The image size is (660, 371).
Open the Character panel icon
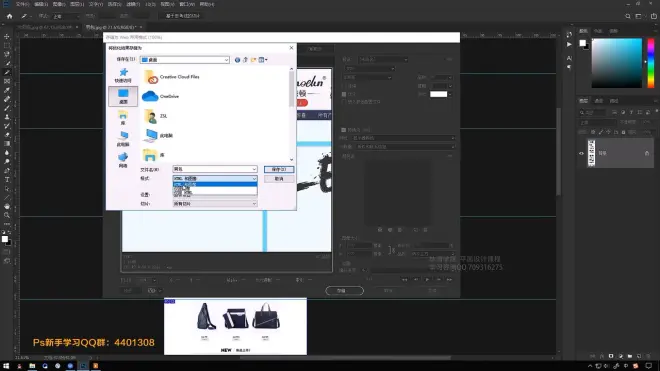(569, 58)
